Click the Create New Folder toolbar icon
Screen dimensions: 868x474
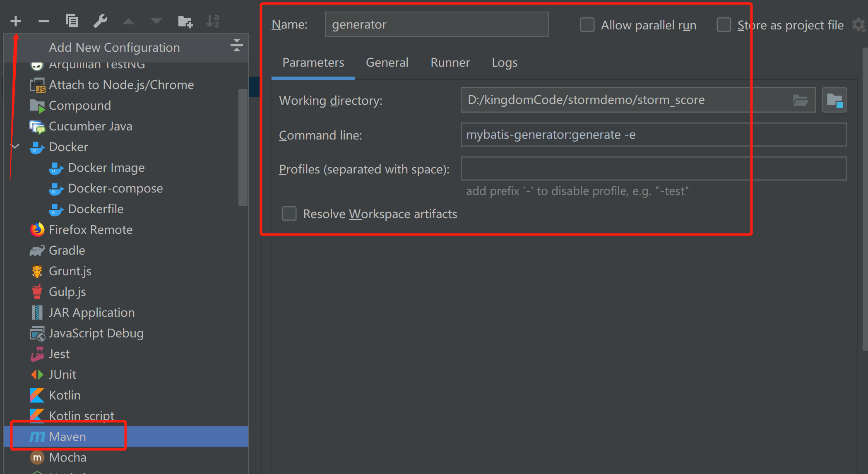185,21
